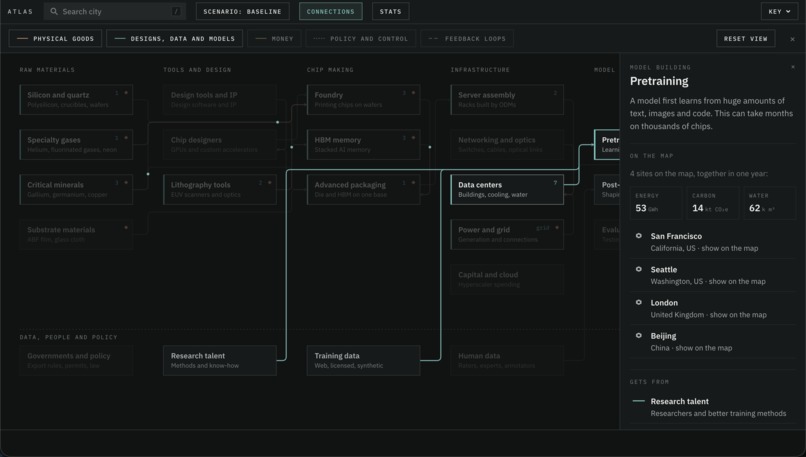This screenshot has width=806, height=457.
Task: Select the Specialty gases node
Action: (76, 144)
